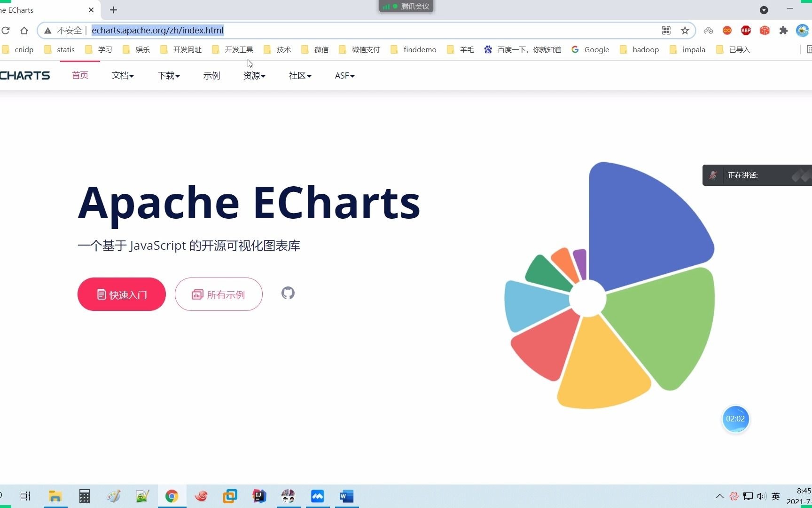
Task: Show hidden system tray icons
Action: 719,496
